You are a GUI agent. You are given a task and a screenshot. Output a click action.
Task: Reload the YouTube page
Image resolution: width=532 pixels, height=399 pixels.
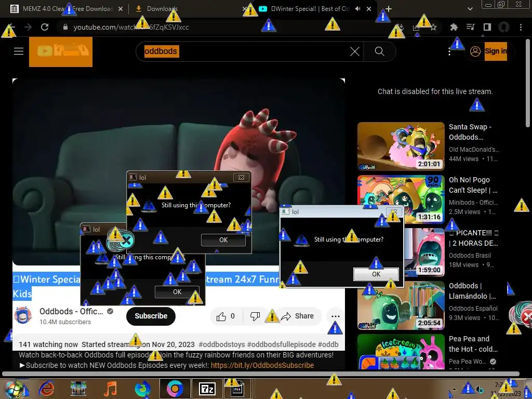pos(45,27)
